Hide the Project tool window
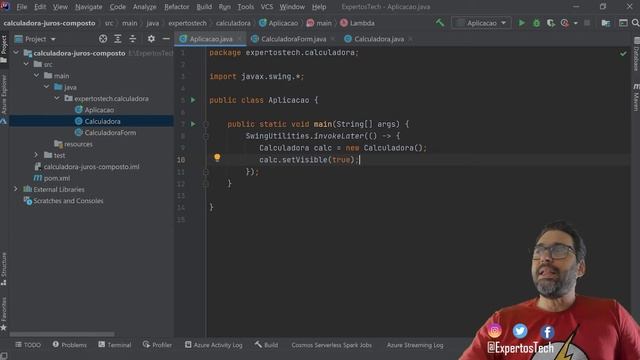The image size is (640, 360). coord(166,39)
